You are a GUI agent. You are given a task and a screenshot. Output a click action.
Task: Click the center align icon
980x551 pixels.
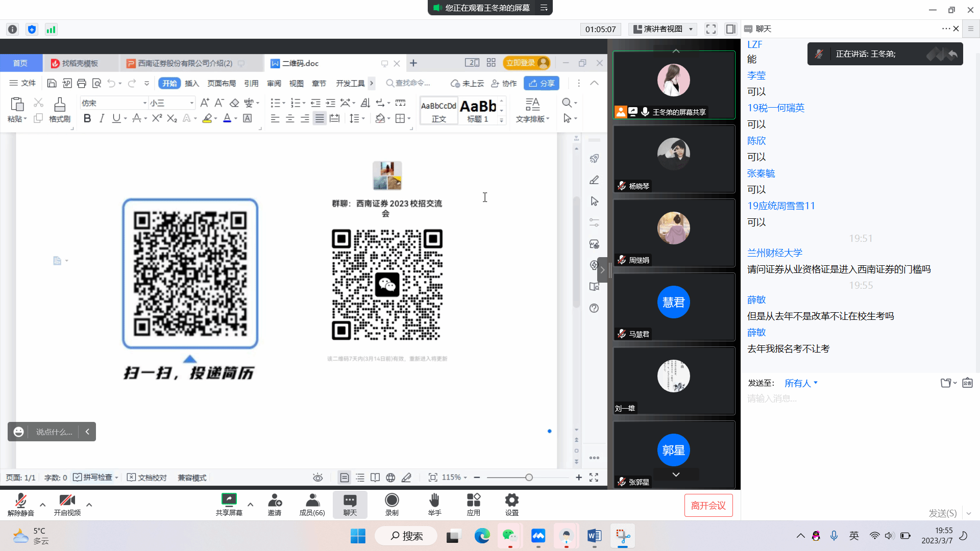(290, 118)
